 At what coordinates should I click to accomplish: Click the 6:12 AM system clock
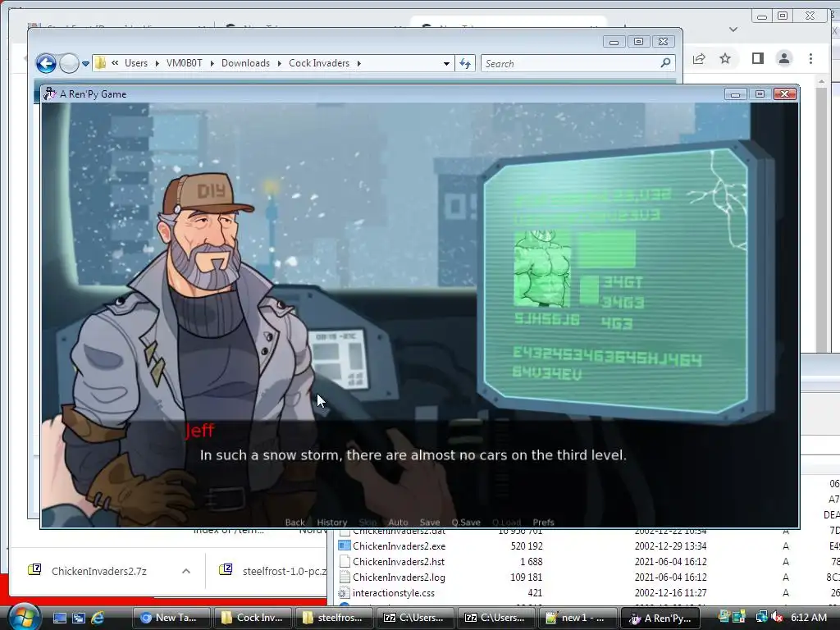pyautogui.click(x=808, y=618)
